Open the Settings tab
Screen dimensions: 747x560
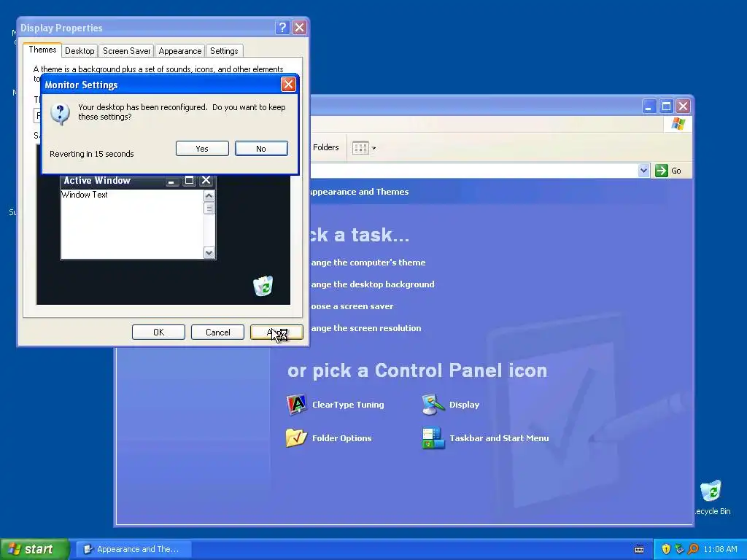tap(224, 51)
